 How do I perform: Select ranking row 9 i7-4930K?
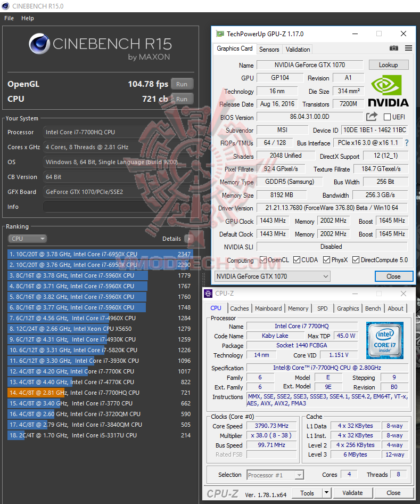[100, 339]
